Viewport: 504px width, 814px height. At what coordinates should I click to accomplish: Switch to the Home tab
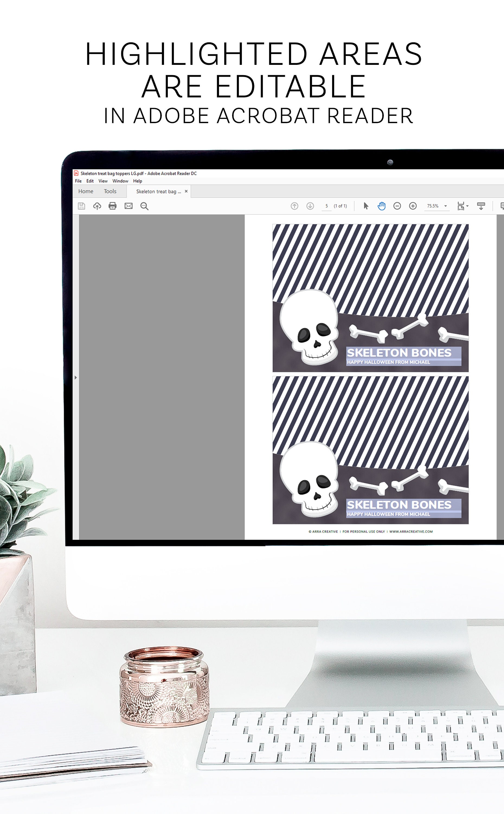(x=86, y=191)
